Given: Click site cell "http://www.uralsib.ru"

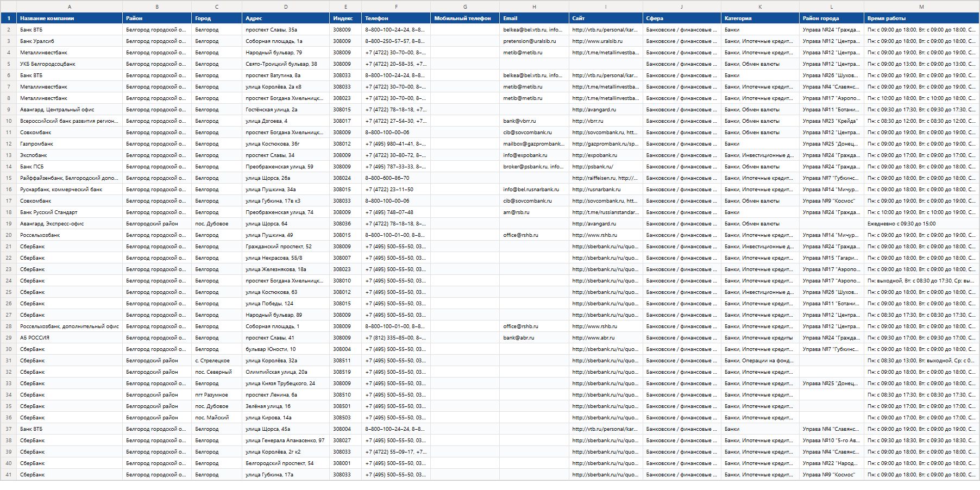Looking at the screenshot, I should coord(606,41).
